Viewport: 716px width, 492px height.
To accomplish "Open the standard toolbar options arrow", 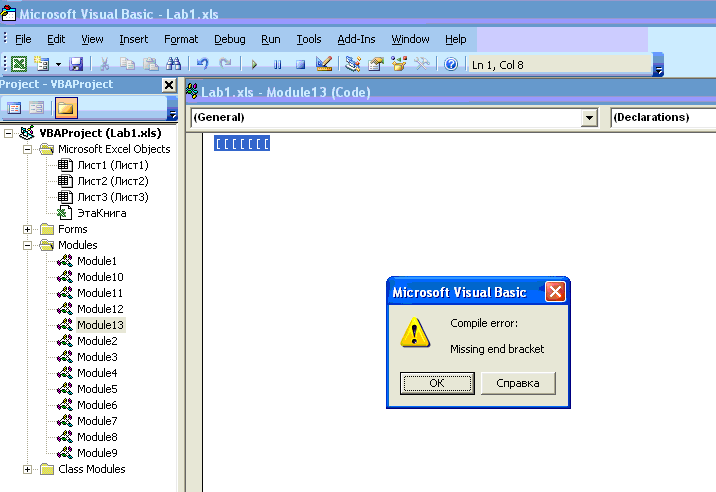I will [658, 64].
